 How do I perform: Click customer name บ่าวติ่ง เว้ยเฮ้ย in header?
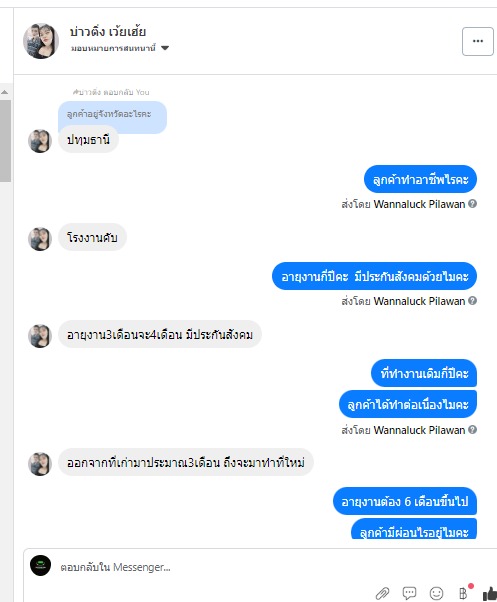point(108,31)
